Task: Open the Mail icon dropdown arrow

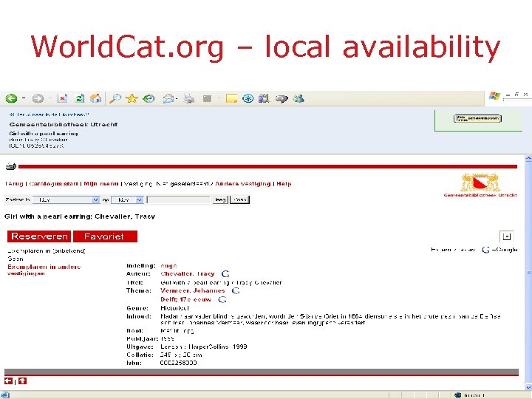Action: [177, 99]
